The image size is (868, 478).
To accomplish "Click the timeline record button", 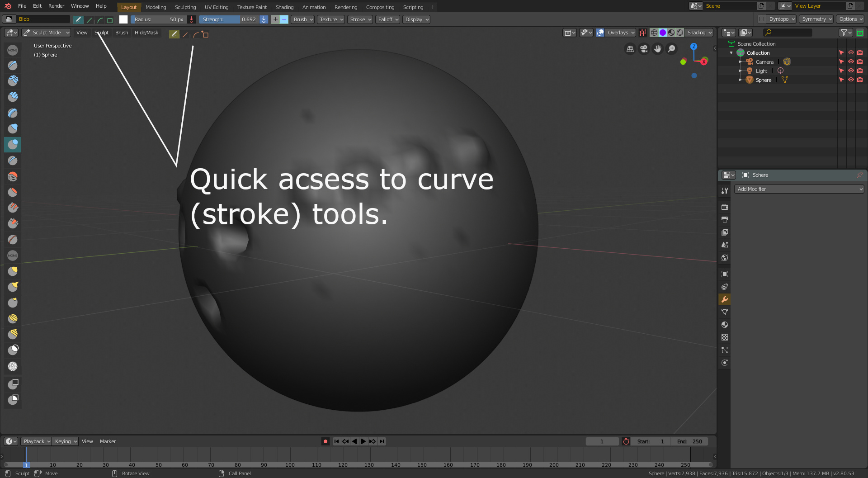I will click(325, 441).
